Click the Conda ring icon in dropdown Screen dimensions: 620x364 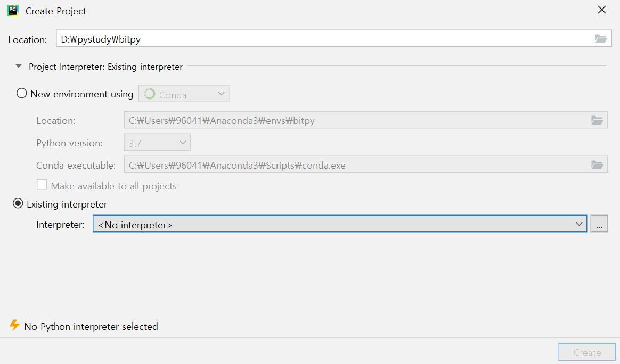click(x=150, y=94)
